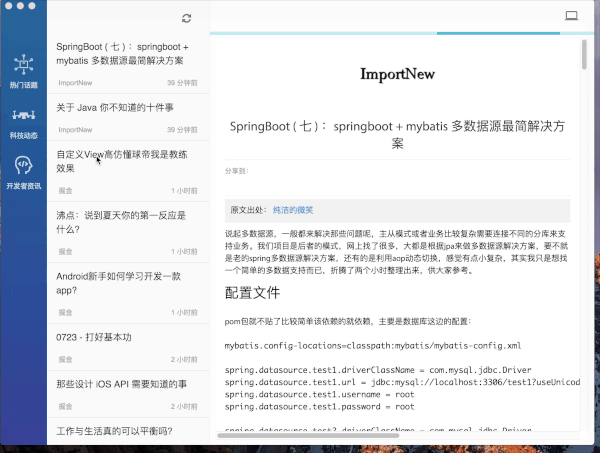
Task: Click the 分享到 label
Action: pos(236,171)
